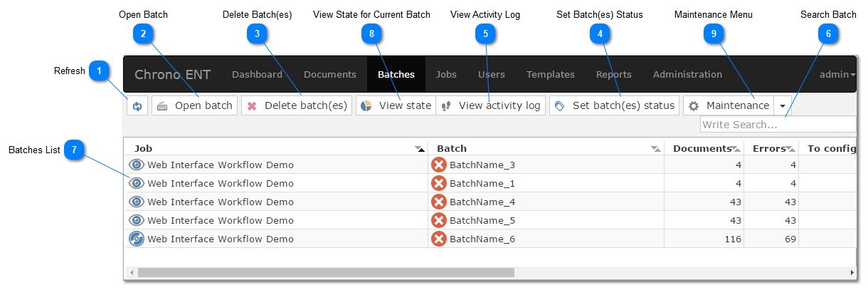Click eye icon in BatchName_1 row
The width and height of the screenshot is (868, 290).
click(x=137, y=183)
